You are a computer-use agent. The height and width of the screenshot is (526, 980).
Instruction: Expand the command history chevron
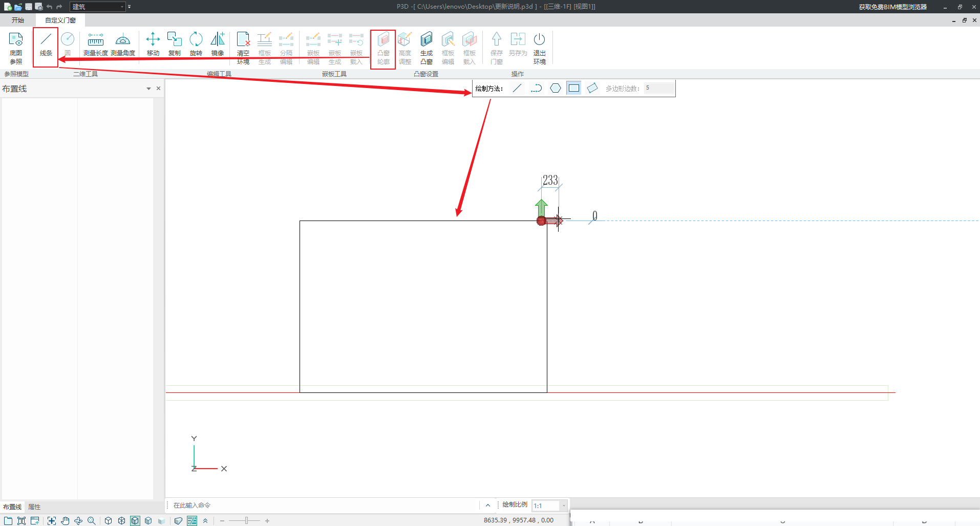(x=488, y=506)
